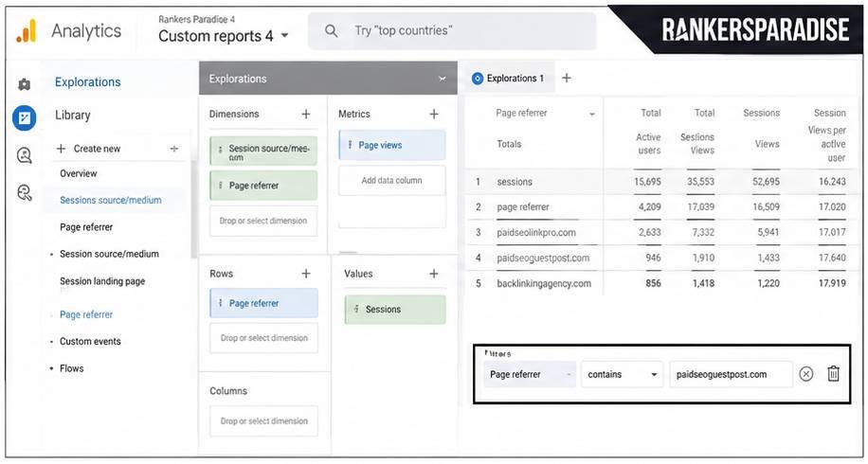Viewport: 868px width, 464px height.
Task: Click the search magnifier icon
Action: (x=331, y=31)
